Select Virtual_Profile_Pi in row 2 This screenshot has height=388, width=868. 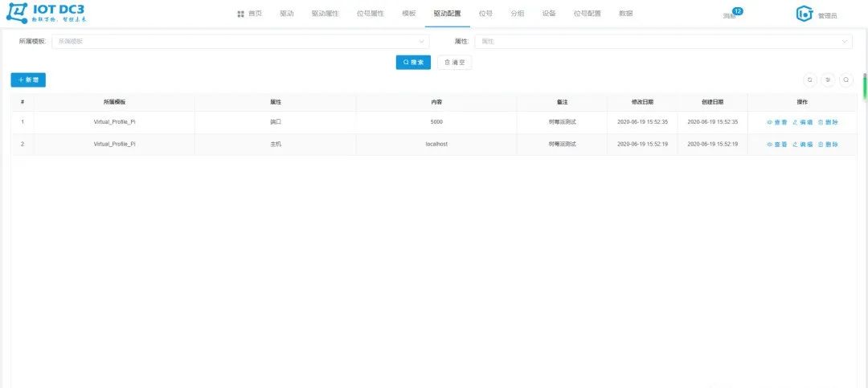pos(114,144)
